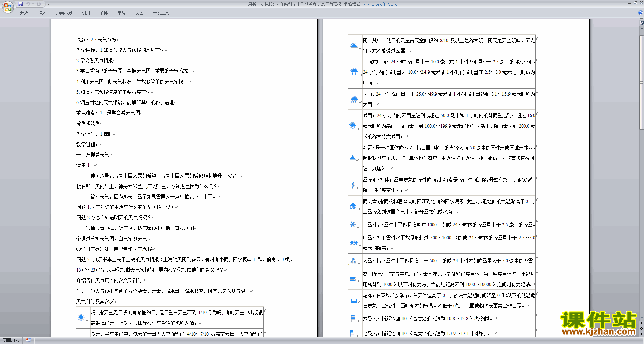Toggle the ruler button above scrollbar
Screen dimensions: 644x344
tap(642, 23)
